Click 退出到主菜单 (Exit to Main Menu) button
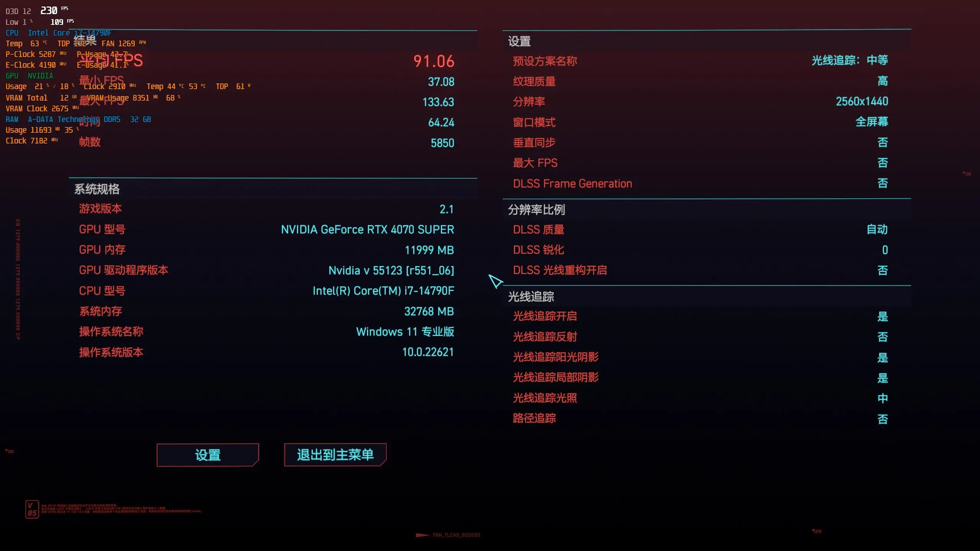The height and width of the screenshot is (551, 980). point(335,454)
